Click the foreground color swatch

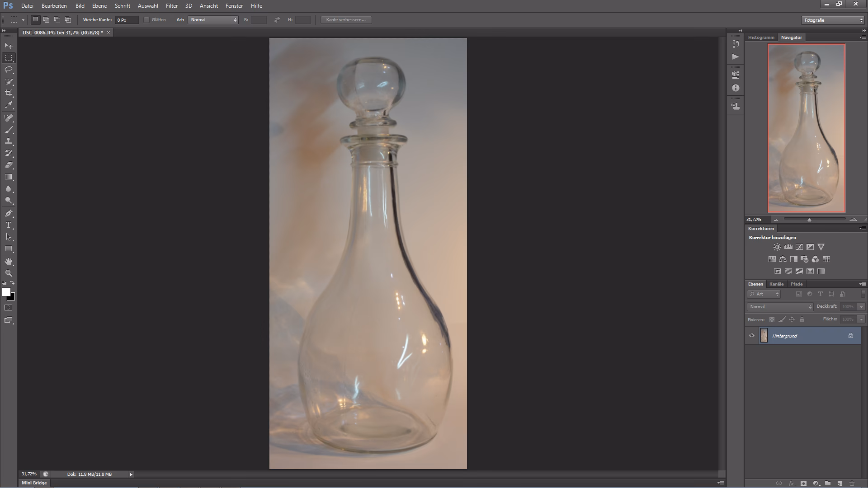click(6, 292)
